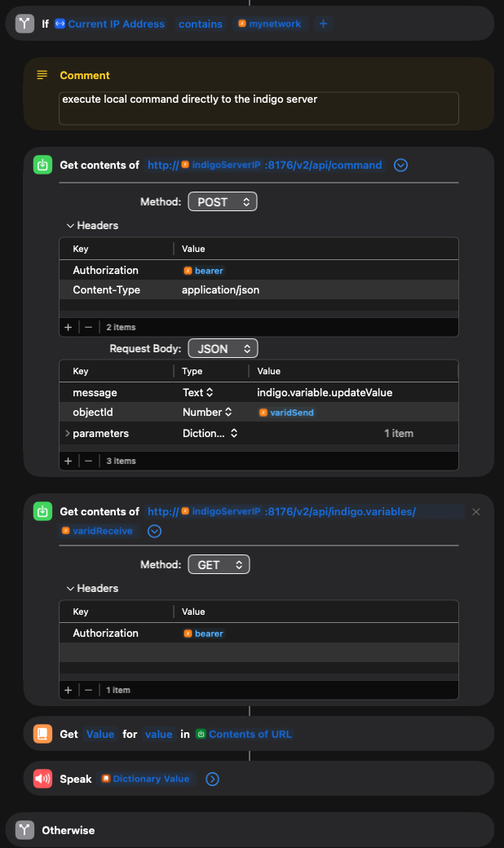Remove a header row in the GET action Headers table
The image size is (504, 848).
pyautogui.click(x=89, y=690)
